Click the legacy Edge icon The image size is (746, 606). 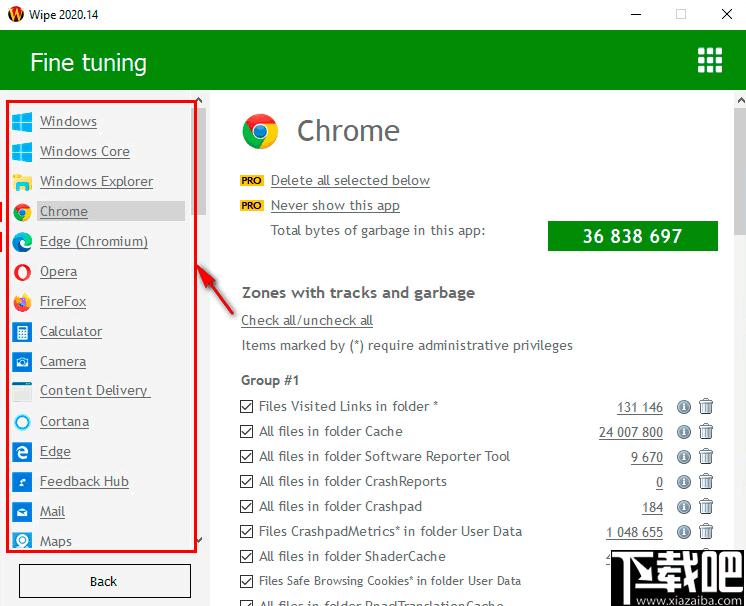click(22, 452)
